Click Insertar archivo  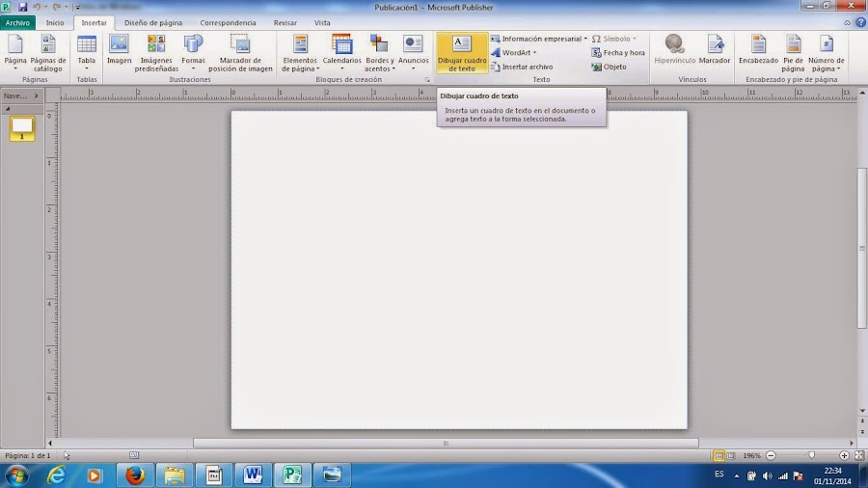point(522,67)
